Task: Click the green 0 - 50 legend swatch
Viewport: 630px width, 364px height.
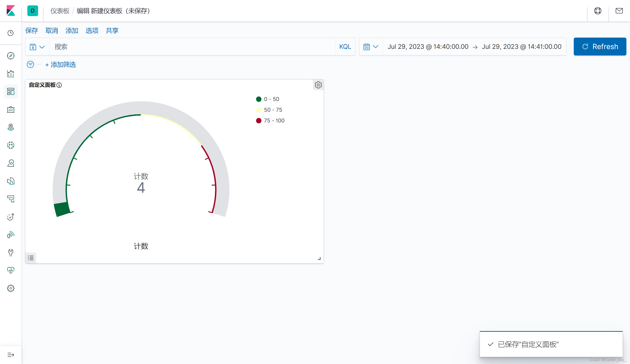Action: pyautogui.click(x=259, y=99)
